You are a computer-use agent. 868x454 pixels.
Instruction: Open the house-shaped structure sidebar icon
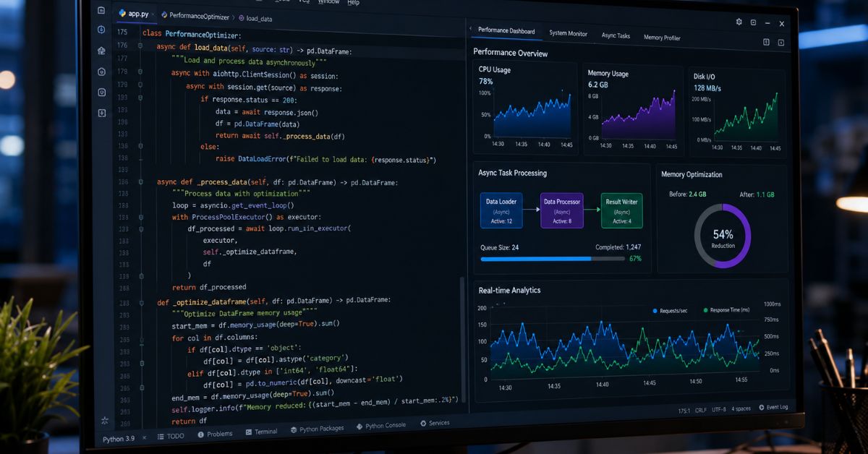[101, 51]
